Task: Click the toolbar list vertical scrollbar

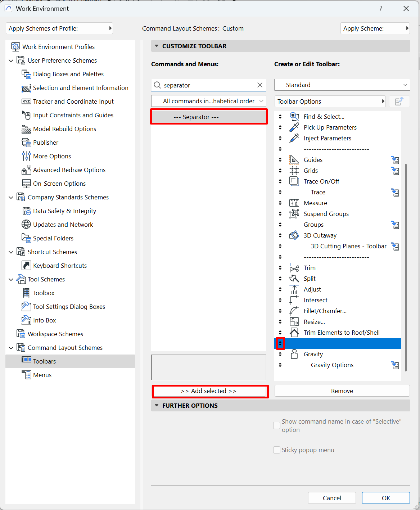Action: [x=406, y=266]
